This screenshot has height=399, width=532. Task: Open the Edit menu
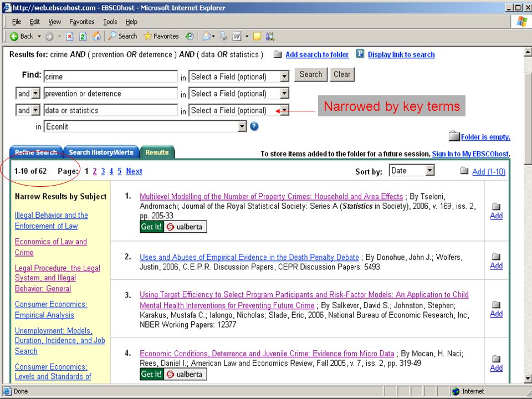coord(34,22)
